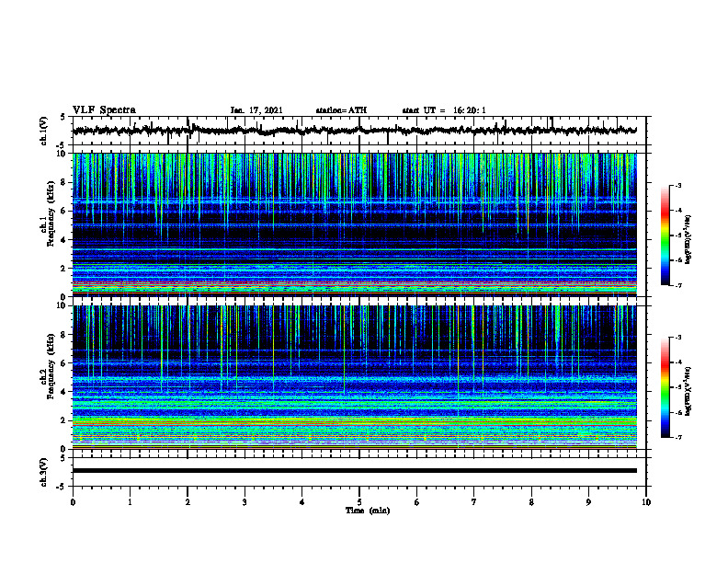Click time axis tick label "6"
The height and width of the screenshot is (563, 728).
[417, 502]
